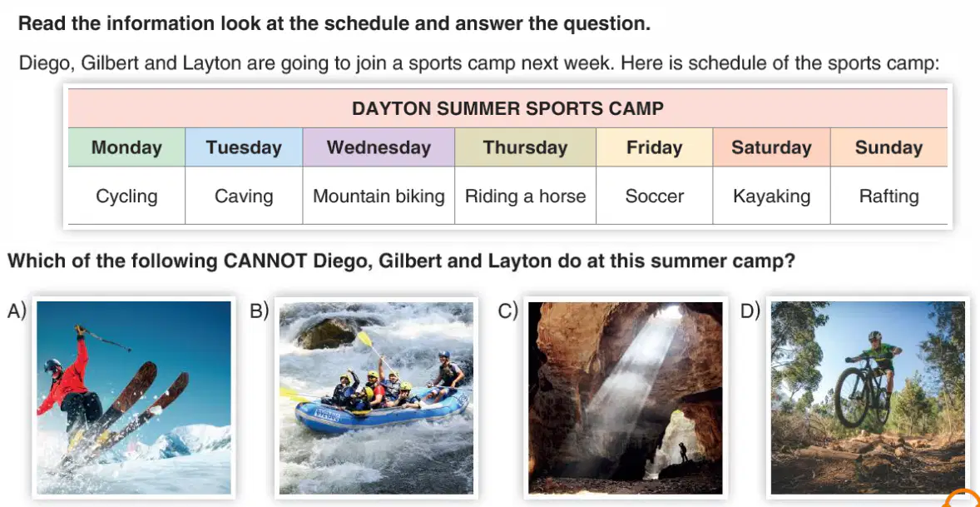Screen dimensions: 980x507
Task: Click the Kayaking activity cell
Action: click(772, 196)
